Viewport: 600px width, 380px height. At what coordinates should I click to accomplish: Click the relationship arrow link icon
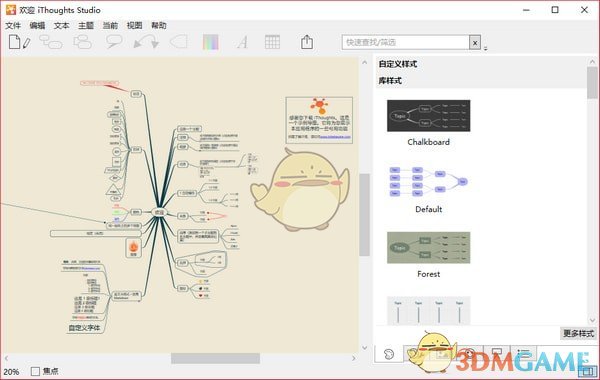pyautogui.click(x=146, y=42)
